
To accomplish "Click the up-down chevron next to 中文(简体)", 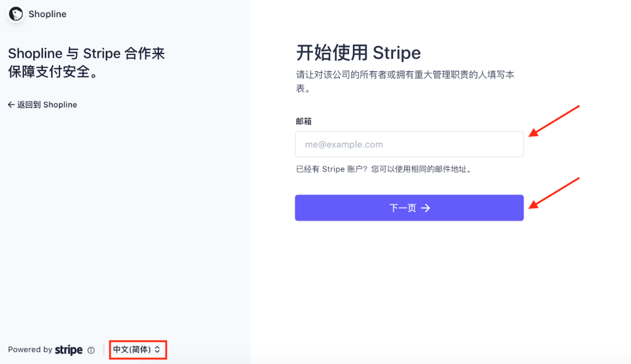I will pos(157,350).
